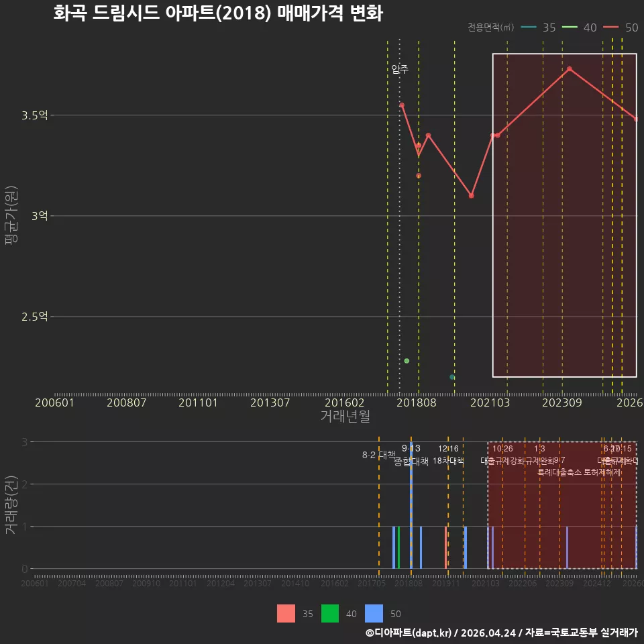Click the salmon 35 swatch in bottom legend
Screen dimensions: 644x644
(286, 614)
